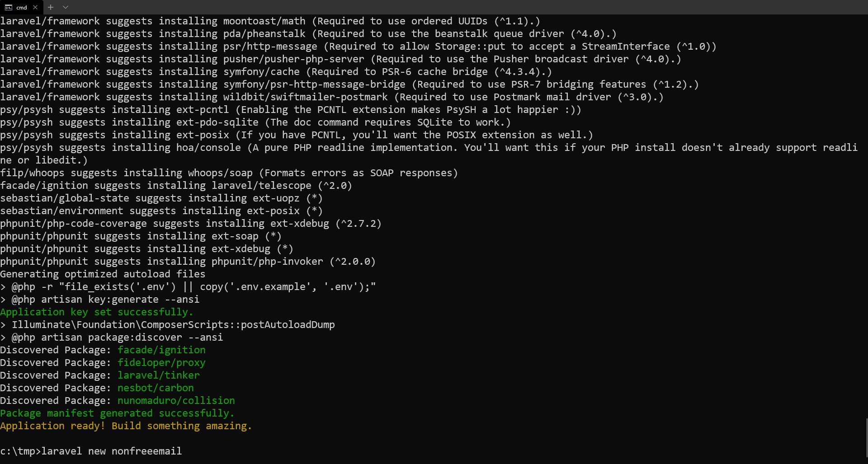Image resolution: width=868 pixels, height=464 pixels.
Task: Click the 'laravel new nonfreeemail' command line
Action: 111,451
